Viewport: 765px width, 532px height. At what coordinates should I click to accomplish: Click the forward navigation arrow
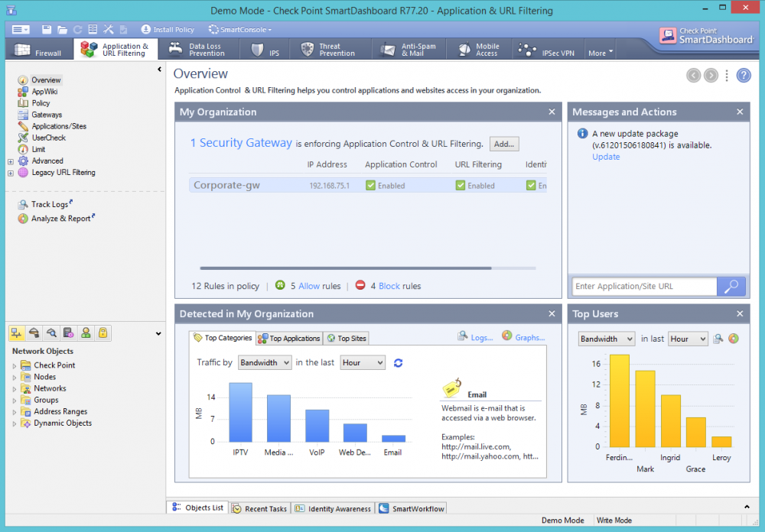point(711,76)
